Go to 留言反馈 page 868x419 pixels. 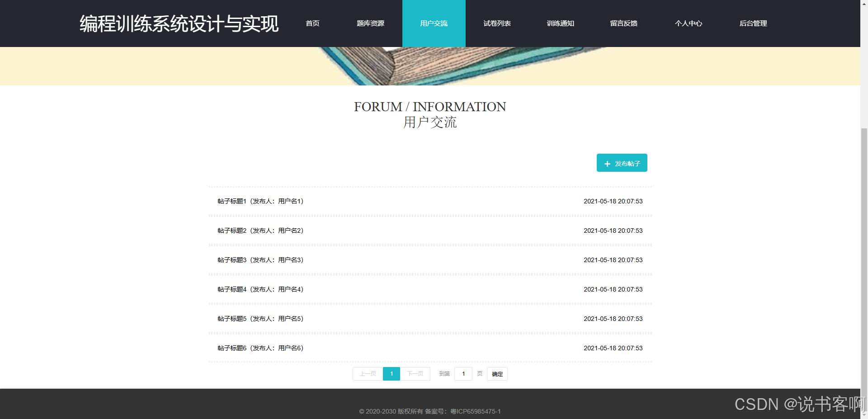pos(624,24)
